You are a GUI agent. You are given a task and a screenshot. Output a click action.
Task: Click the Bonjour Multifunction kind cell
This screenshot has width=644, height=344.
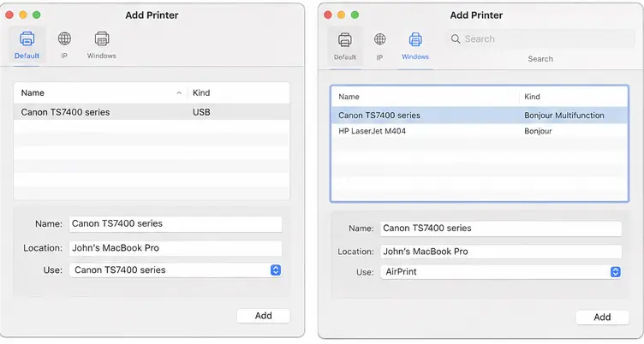563,116
